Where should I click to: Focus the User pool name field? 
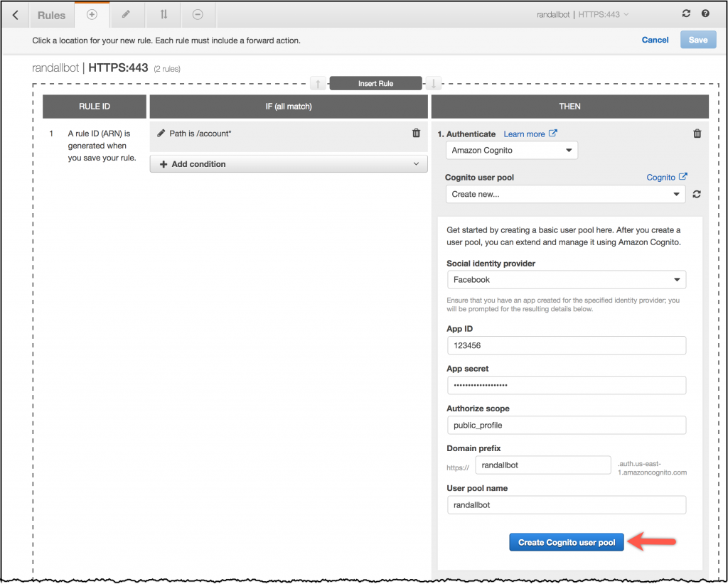(x=567, y=505)
